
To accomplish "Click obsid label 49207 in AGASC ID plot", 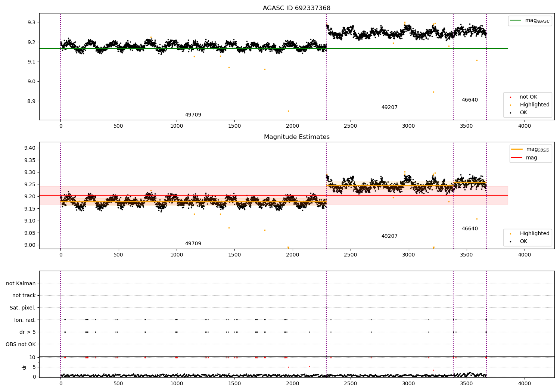I will point(389,108).
